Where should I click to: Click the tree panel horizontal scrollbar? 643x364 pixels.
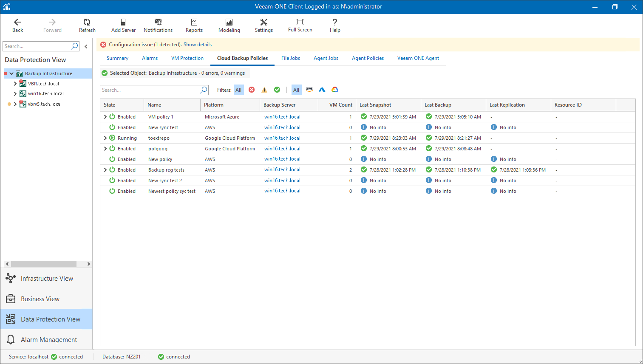pos(44,264)
